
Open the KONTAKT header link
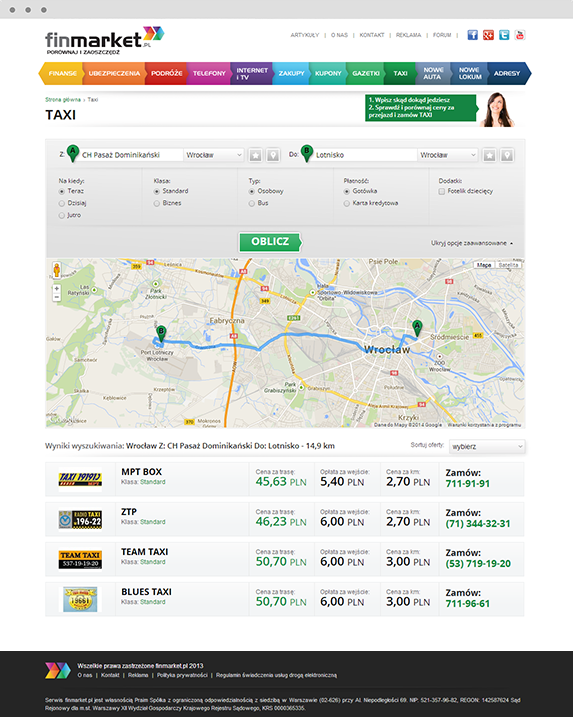372,35
